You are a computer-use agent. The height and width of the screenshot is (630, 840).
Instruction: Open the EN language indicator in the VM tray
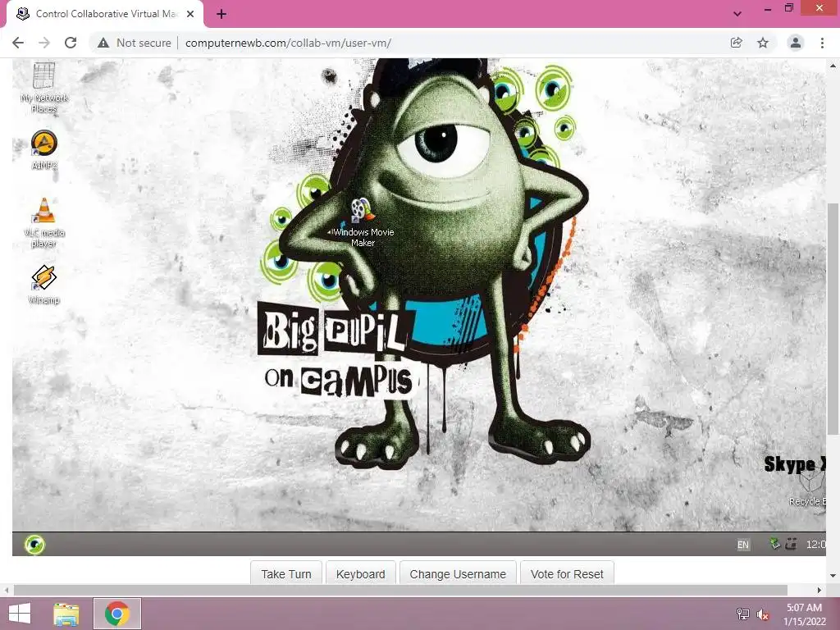(x=743, y=545)
